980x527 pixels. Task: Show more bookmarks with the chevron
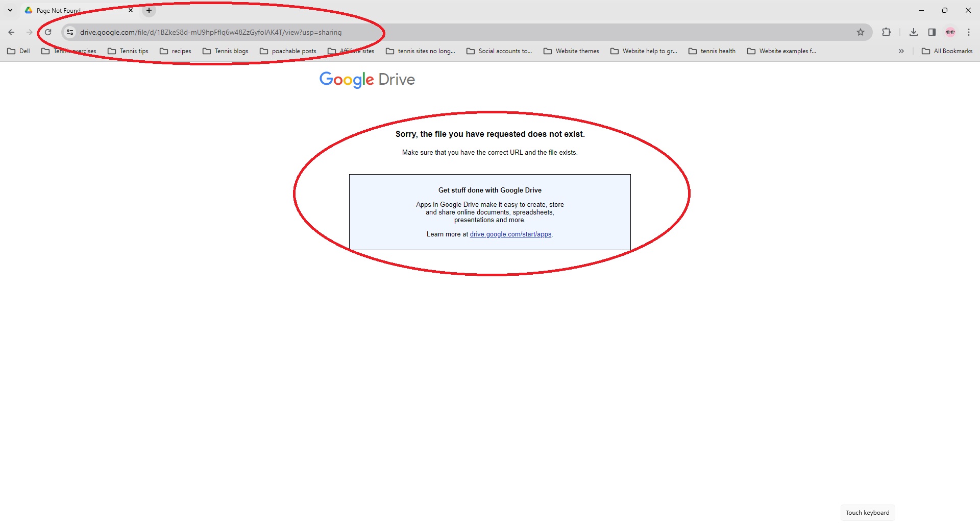pyautogui.click(x=901, y=51)
